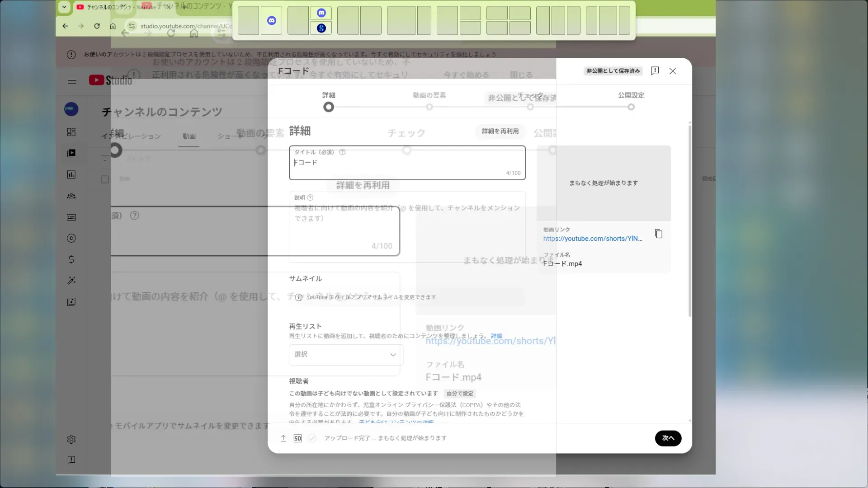Click the title field help question icon
The height and width of the screenshot is (488, 868).
(x=342, y=152)
